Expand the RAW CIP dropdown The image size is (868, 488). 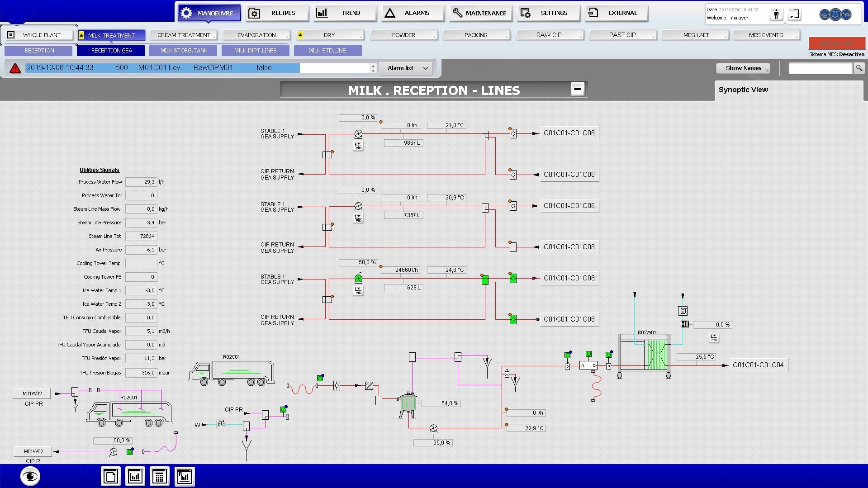(x=549, y=35)
